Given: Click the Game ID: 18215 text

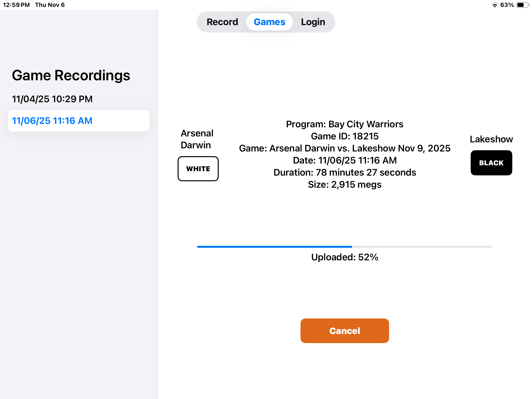Looking at the screenshot, I should (345, 136).
